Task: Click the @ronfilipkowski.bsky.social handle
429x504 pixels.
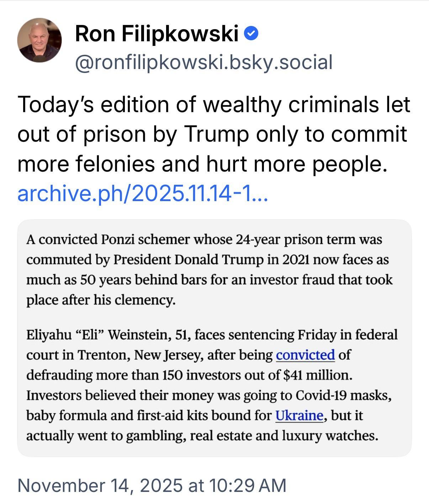Action: point(203,62)
